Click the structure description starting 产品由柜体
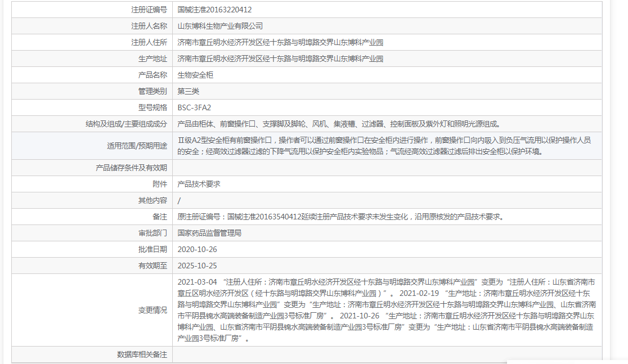This screenshot has height=364, width=628. pos(339,124)
